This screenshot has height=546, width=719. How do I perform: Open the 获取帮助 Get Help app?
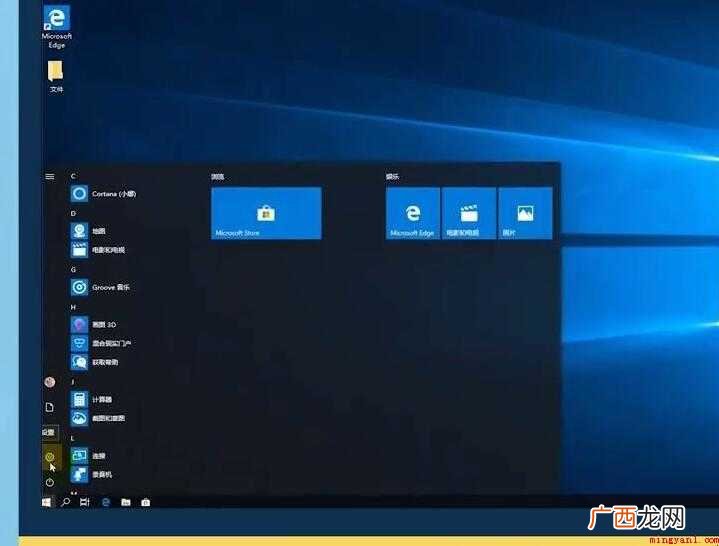click(94, 362)
